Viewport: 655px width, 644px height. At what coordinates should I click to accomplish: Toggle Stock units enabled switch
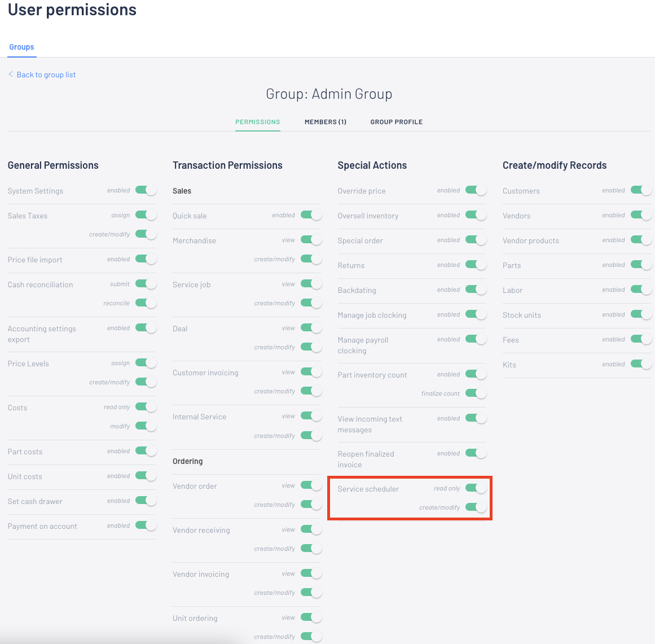[x=641, y=314]
